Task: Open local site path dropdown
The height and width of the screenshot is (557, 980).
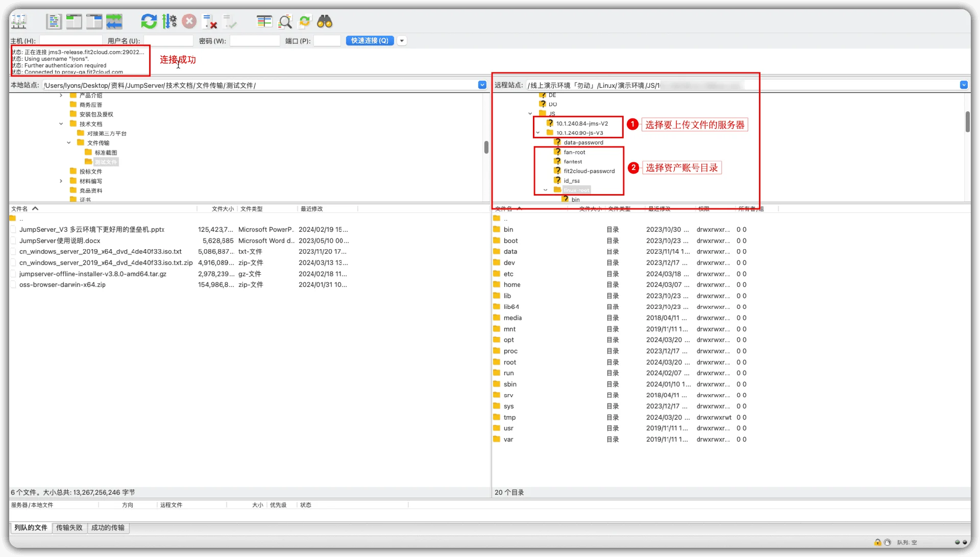Action: pos(482,85)
